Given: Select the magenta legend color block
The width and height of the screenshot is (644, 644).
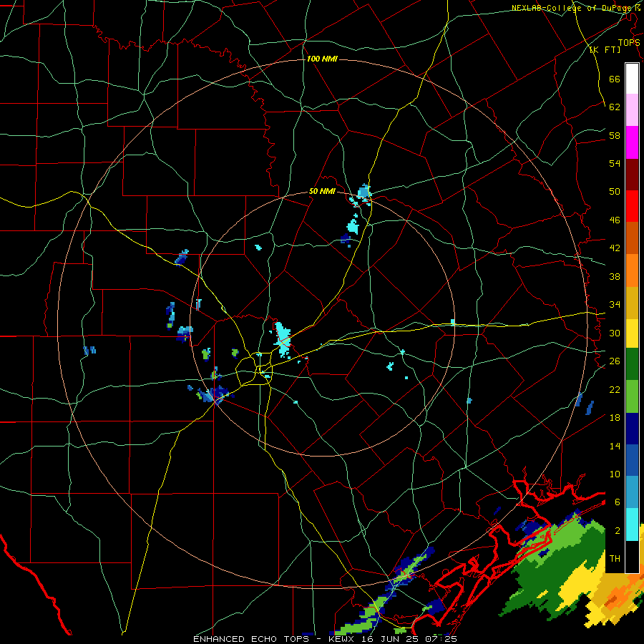Looking at the screenshot, I should click(x=632, y=142).
